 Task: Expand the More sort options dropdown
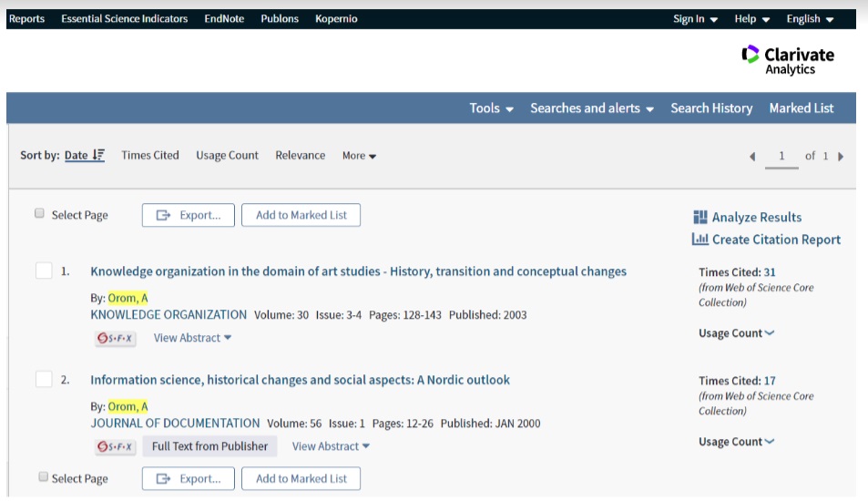(359, 156)
